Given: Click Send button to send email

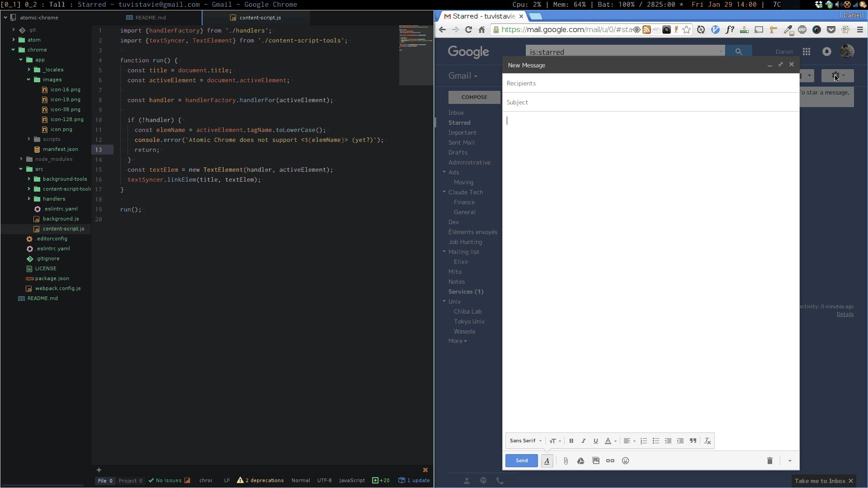Looking at the screenshot, I should click(521, 460).
